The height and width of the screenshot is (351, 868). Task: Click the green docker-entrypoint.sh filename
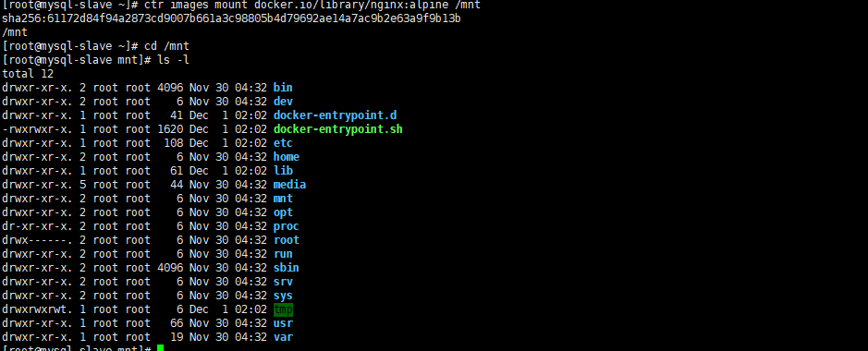(337, 128)
